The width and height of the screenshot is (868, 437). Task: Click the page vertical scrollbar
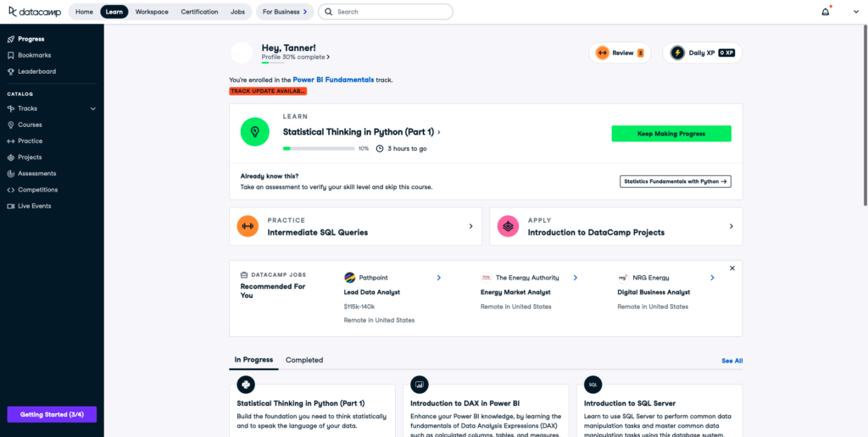pos(865,116)
